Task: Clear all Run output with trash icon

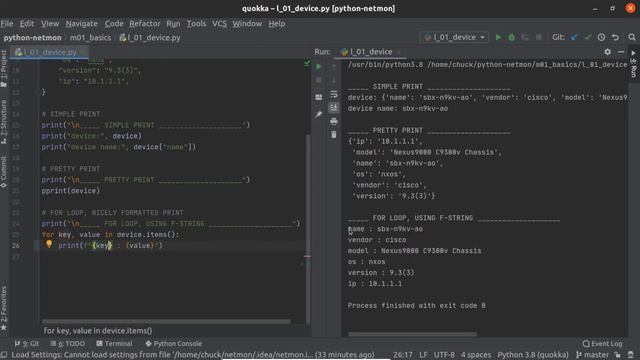Action: [333, 135]
